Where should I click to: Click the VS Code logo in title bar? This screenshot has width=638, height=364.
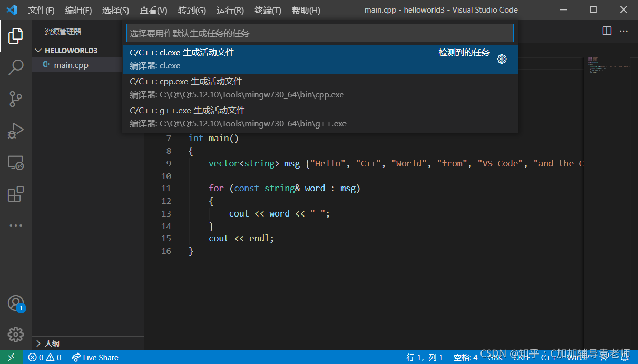click(12, 10)
